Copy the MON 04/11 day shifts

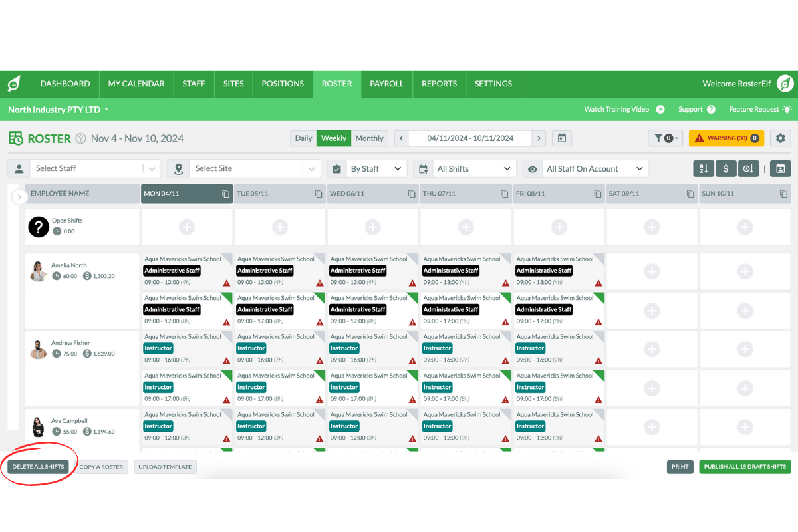pos(225,194)
